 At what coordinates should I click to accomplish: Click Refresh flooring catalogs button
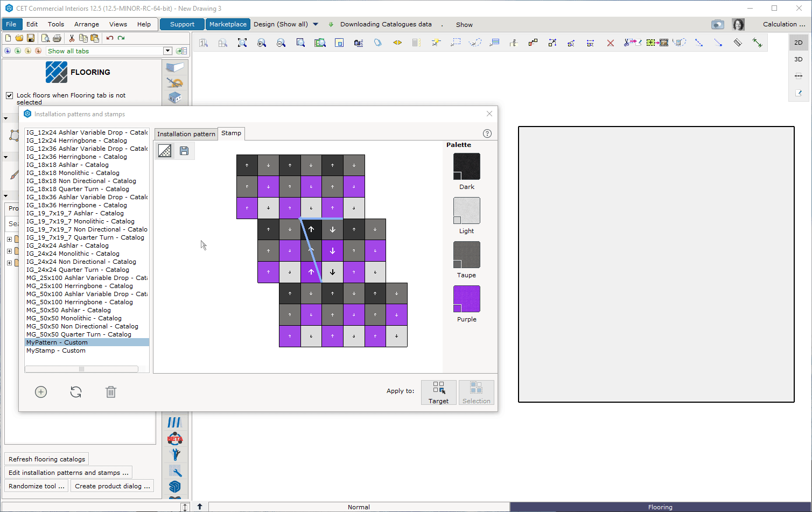coord(47,459)
